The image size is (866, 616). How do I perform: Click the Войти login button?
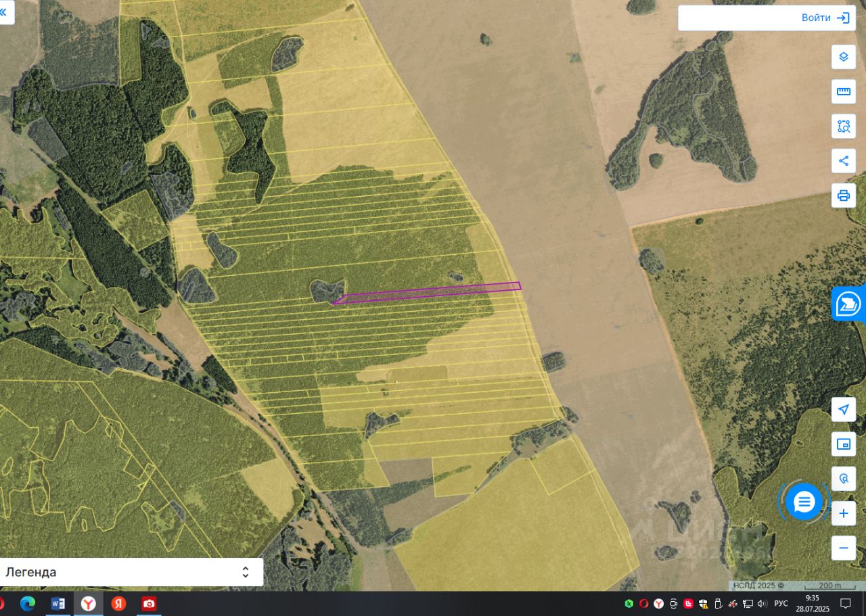click(767, 18)
